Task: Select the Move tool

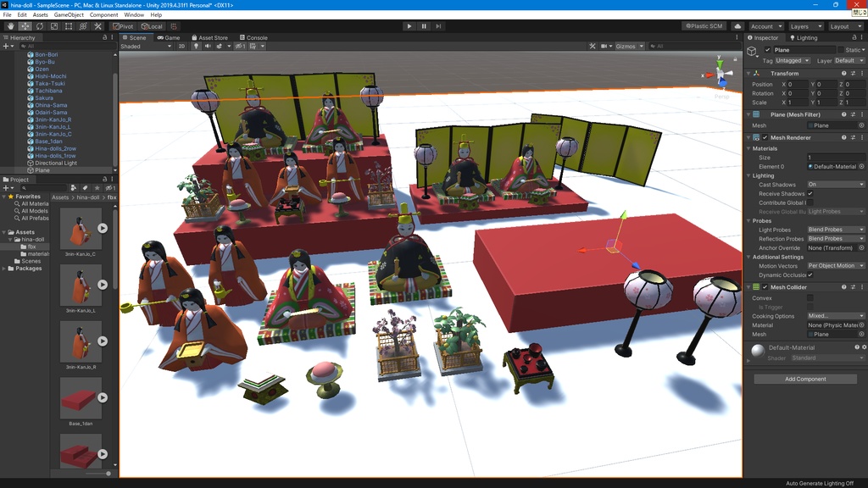Action: pyautogui.click(x=25, y=26)
